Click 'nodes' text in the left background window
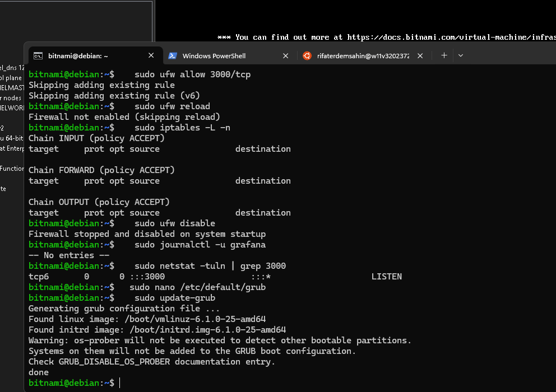 12,98
